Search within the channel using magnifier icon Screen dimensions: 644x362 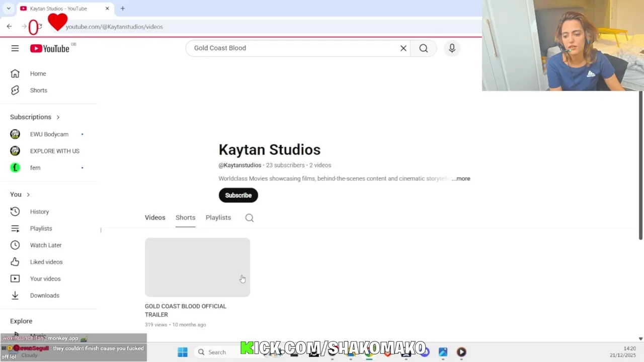click(x=250, y=218)
